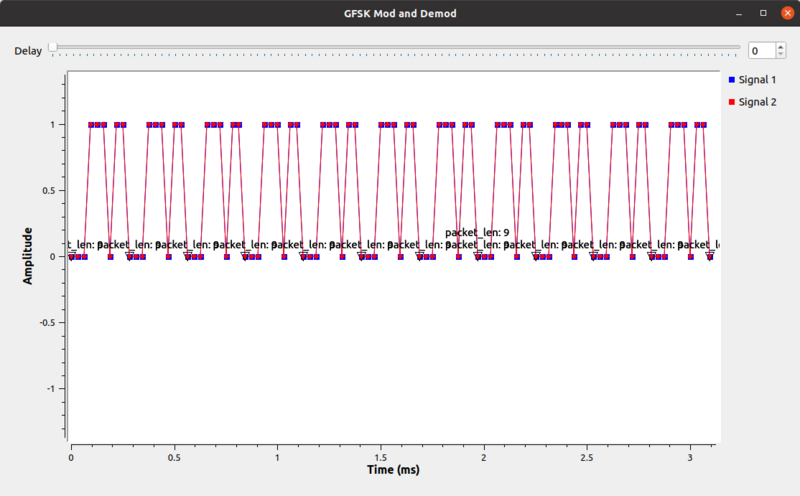
Task: Minimize the GFSK Mod and Demod window
Action: 738,13
